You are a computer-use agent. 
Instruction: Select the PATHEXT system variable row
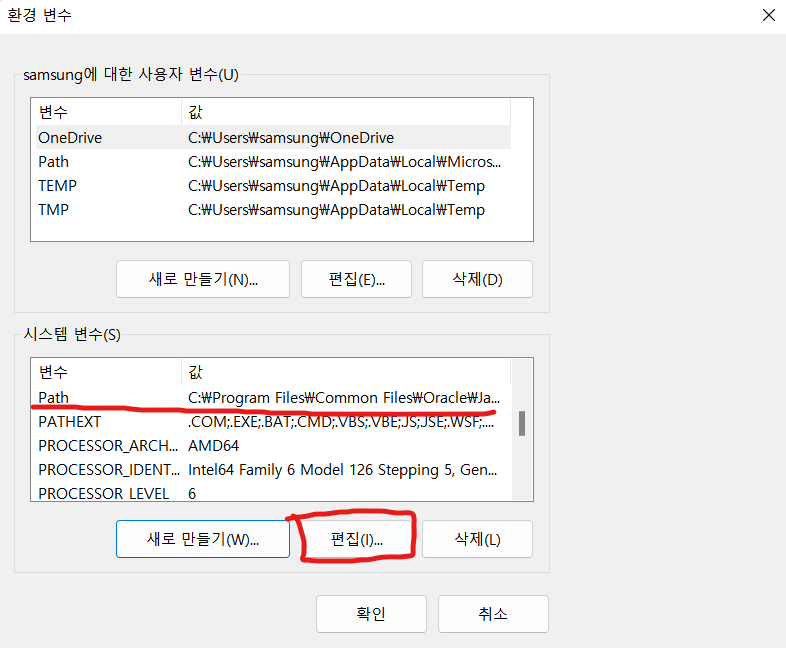(273, 421)
